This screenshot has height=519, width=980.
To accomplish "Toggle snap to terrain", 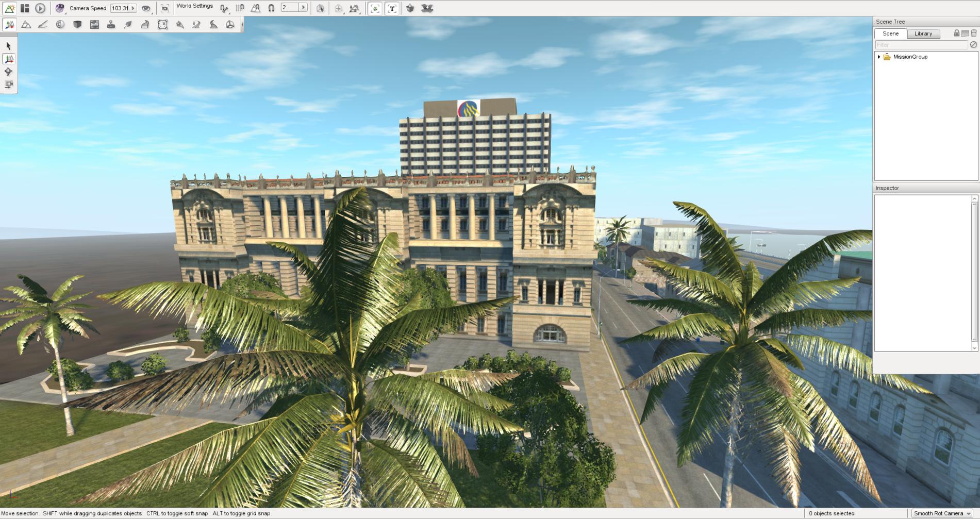I will tap(256, 8).
